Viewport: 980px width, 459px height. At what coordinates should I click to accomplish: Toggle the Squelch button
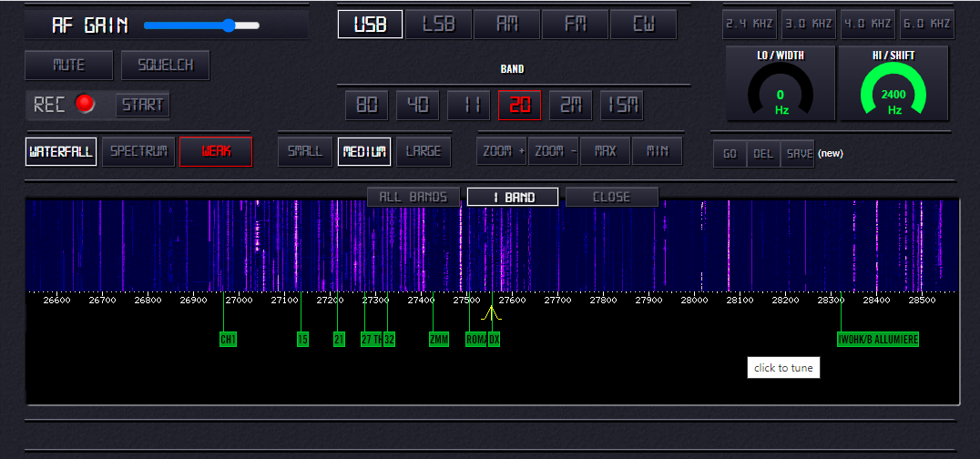(165, 65)
